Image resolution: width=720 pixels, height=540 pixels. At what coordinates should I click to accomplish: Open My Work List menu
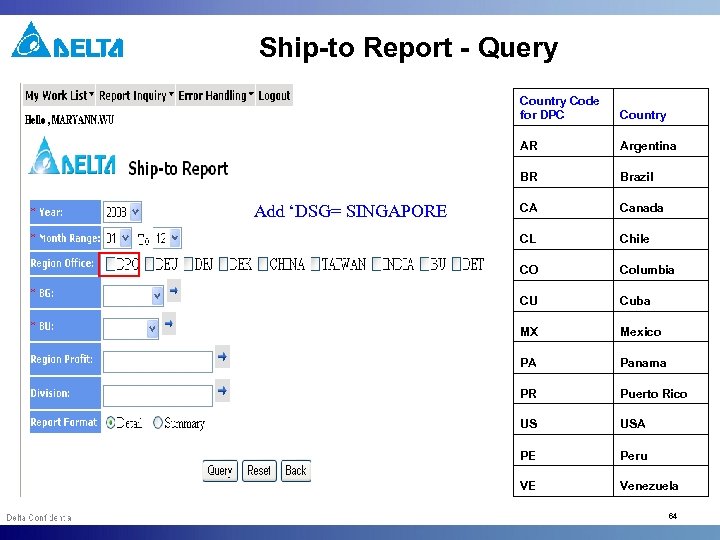[59, 96]
